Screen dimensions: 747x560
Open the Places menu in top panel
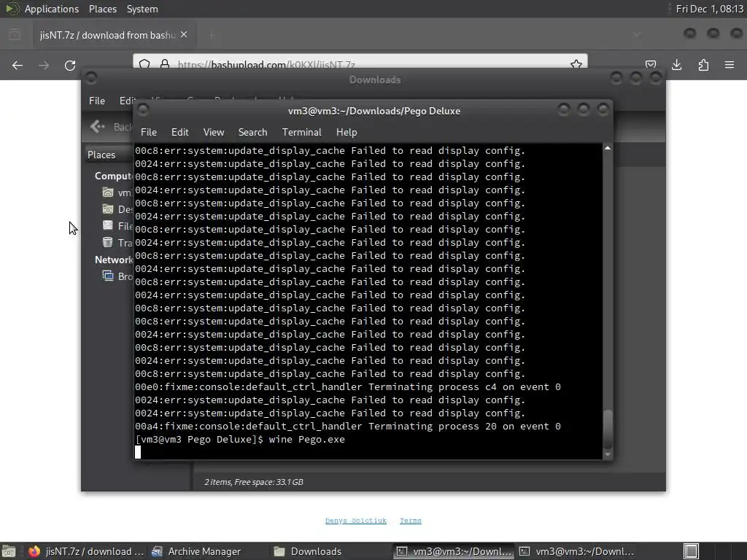pos(102,9)
